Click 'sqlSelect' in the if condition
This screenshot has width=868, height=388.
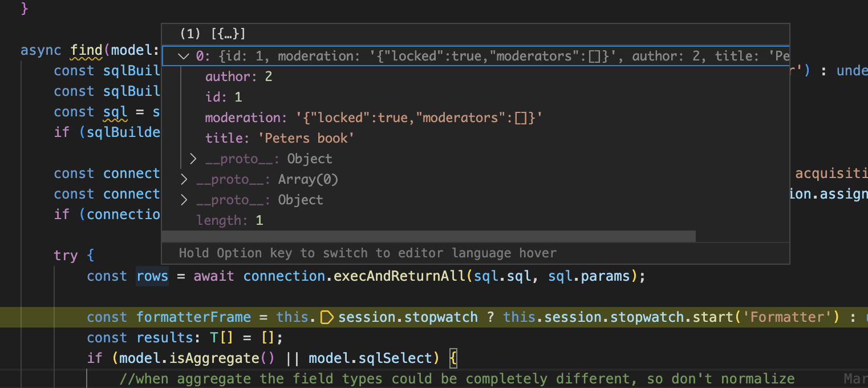[396, 358]
